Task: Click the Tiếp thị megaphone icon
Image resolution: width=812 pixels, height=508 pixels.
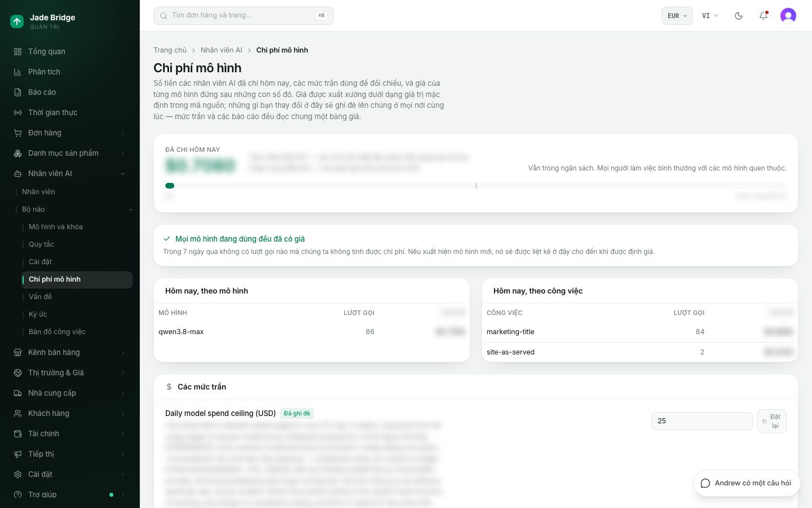Action: tap(17, 454)
